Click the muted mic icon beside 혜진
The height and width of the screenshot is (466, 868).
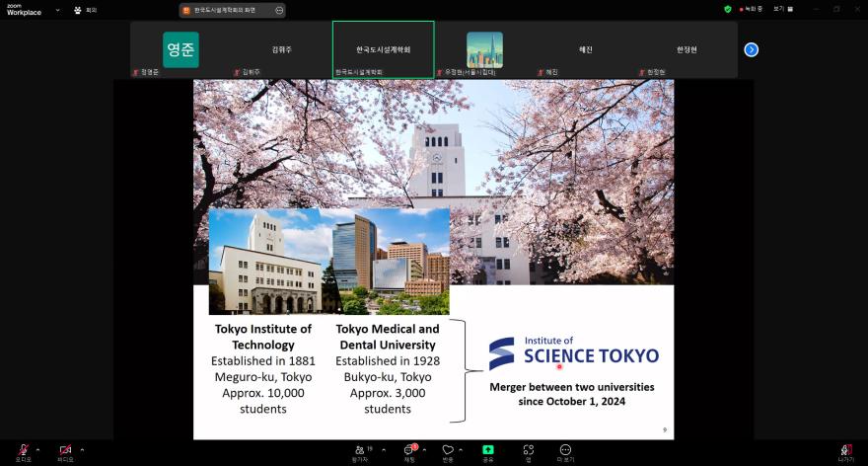[541, 73]
